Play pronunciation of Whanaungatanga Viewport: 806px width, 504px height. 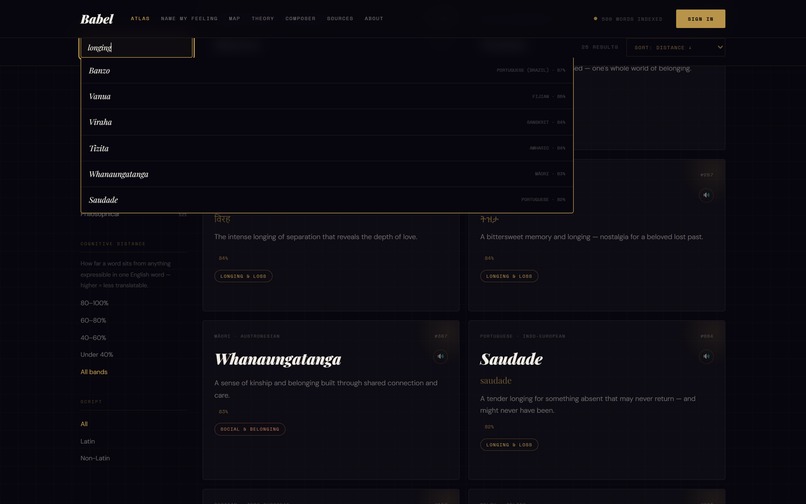tap(440, 356)
